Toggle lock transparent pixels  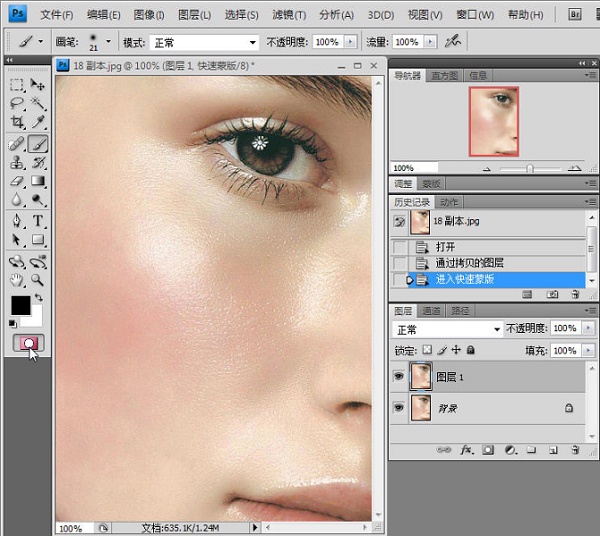click(x=427, y=350)
